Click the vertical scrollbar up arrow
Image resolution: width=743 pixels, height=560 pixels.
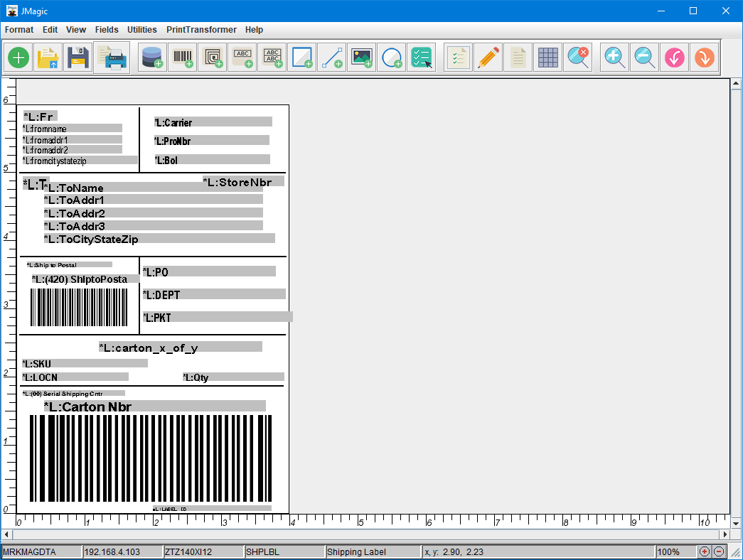click(736, 84)
